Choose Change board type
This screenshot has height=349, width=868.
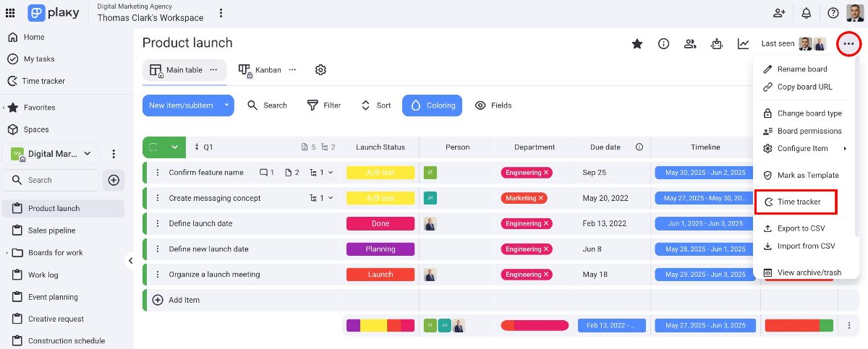pos(809,113)
